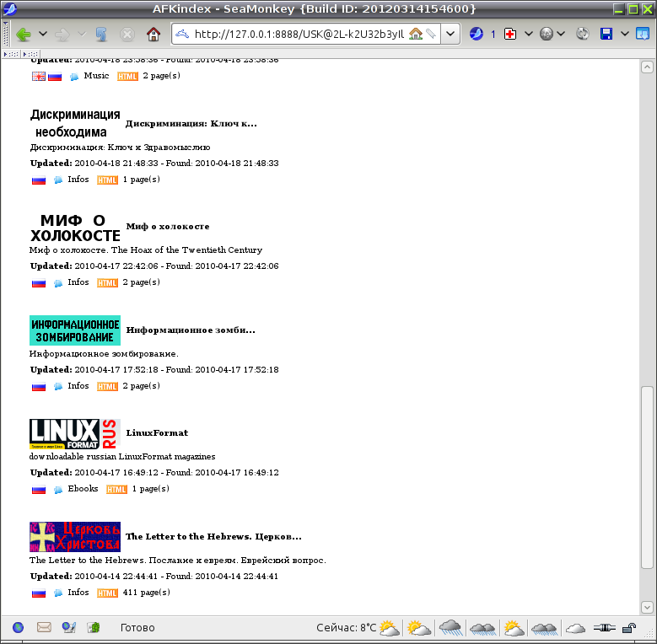
Task: Click the floppy disk save icon
Action: coord(606,34)
